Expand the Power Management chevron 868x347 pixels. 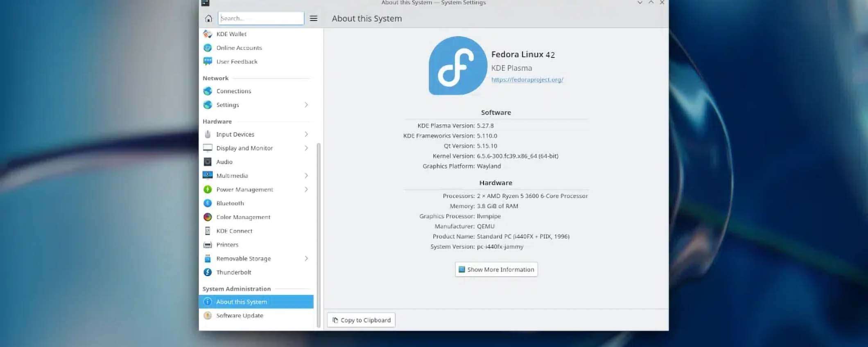pyautogui.click(x=306, y=189)
